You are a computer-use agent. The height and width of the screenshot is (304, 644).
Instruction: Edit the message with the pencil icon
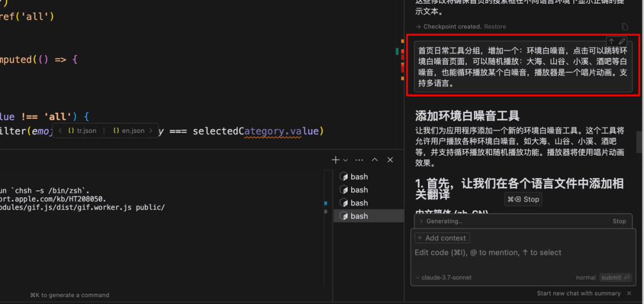click(x=622, y=41)
